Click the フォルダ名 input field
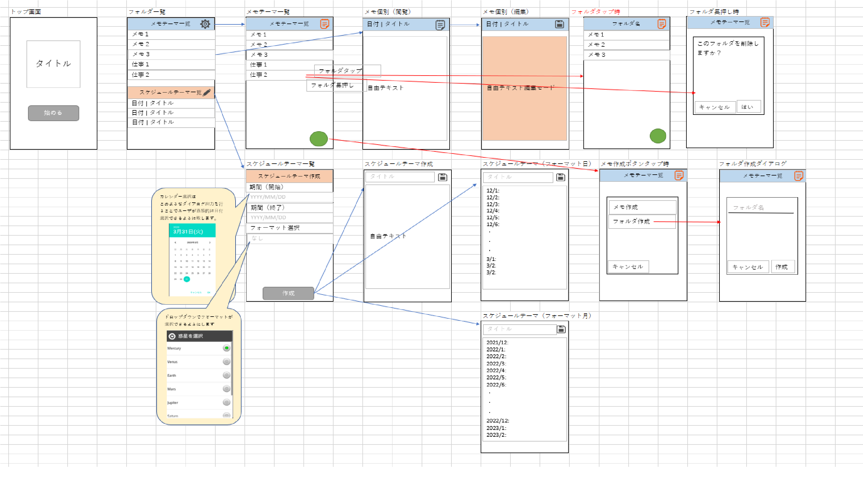 (760, 208)
